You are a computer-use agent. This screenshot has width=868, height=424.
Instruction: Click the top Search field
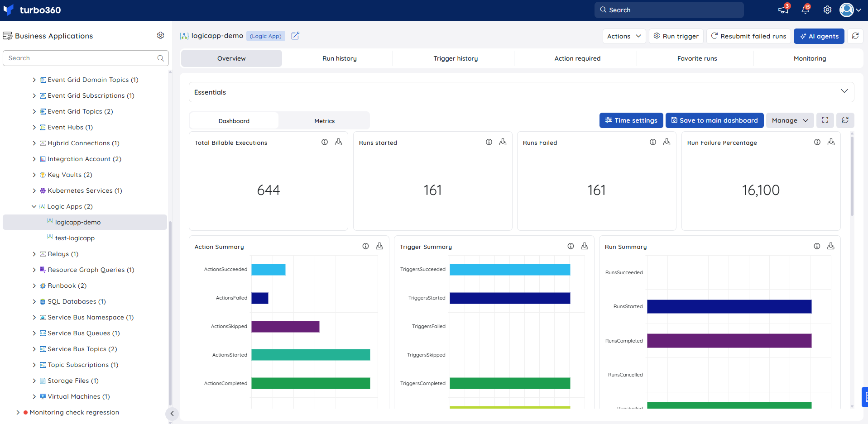point(669,10)
